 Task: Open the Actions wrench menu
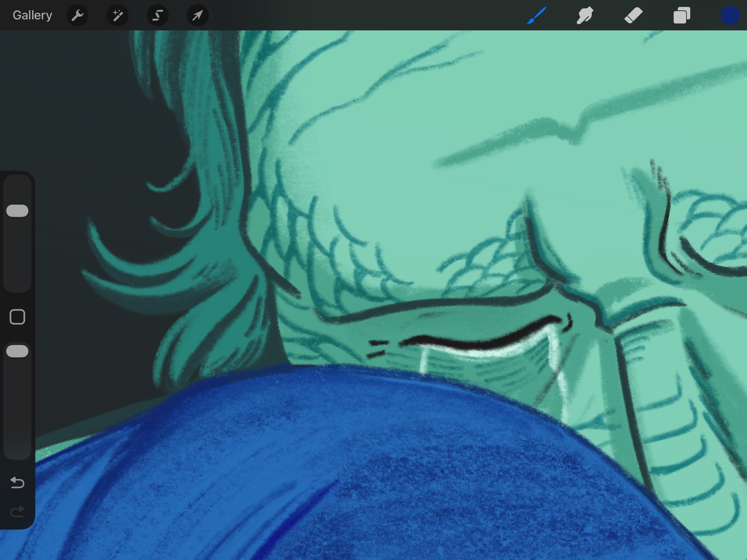coord(77,16)
